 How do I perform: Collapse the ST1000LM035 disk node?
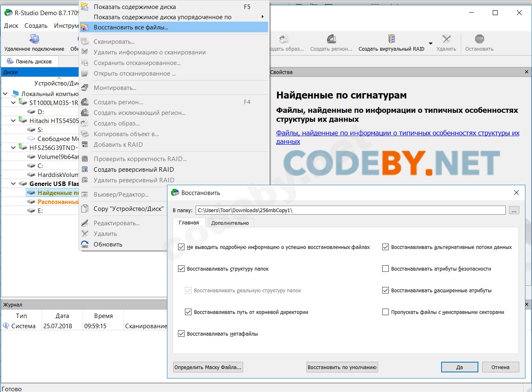point(14,103)
